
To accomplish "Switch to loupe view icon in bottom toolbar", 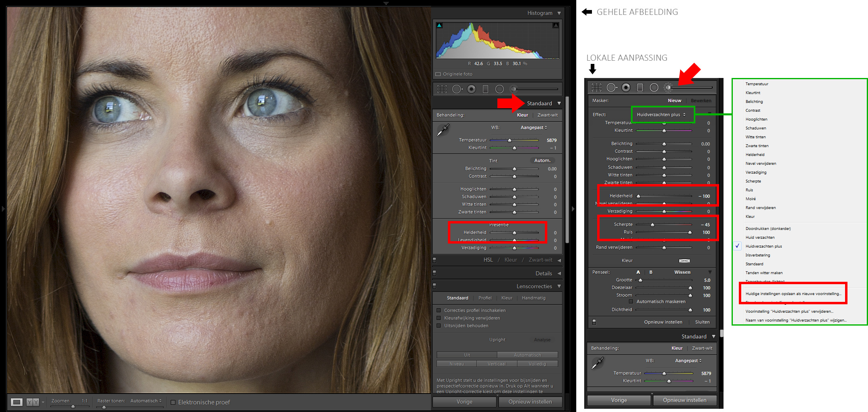I will click(x=16, y=402).
